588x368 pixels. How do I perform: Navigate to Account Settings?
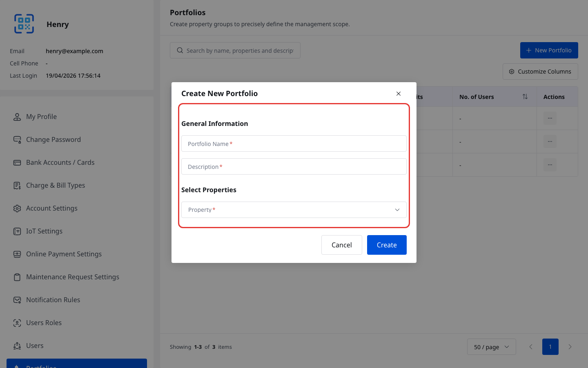[77, 209]
